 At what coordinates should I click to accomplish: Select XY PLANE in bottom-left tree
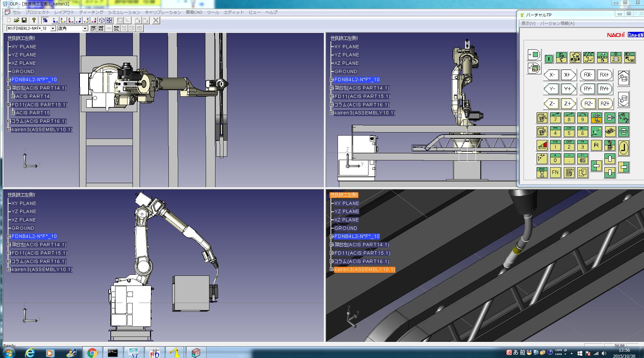23,203
